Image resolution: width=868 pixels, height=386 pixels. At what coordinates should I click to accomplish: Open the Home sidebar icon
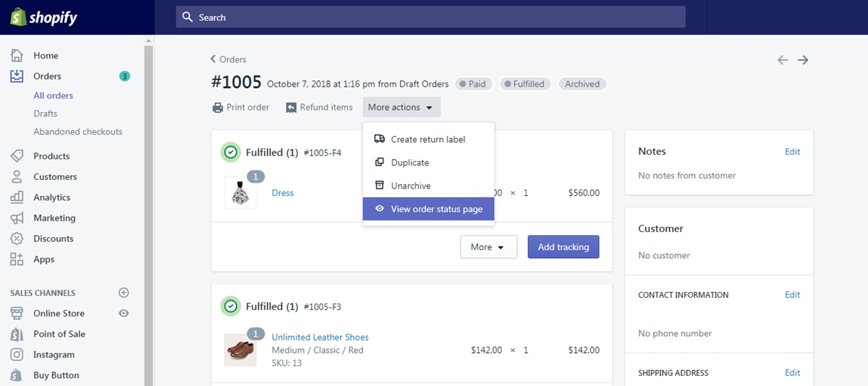tap(17, 56)
